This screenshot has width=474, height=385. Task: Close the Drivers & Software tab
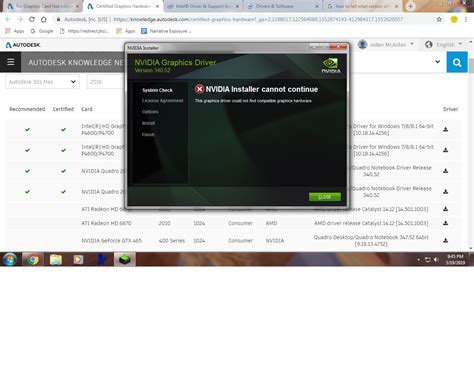click(317, 6)
